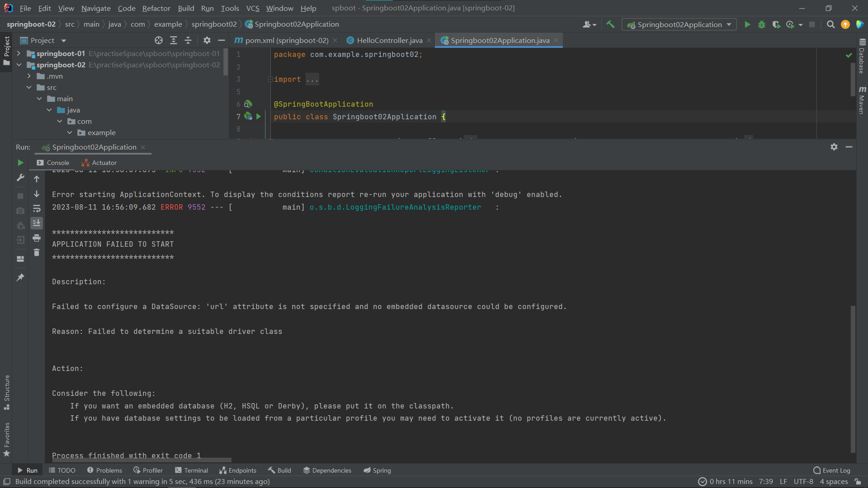Image resolution: width=868 pixels, height=488 pixels.
Task: Toggle the Pin Tab icon in Run panel
Action: pyautogui.click(x=20, y=277)
